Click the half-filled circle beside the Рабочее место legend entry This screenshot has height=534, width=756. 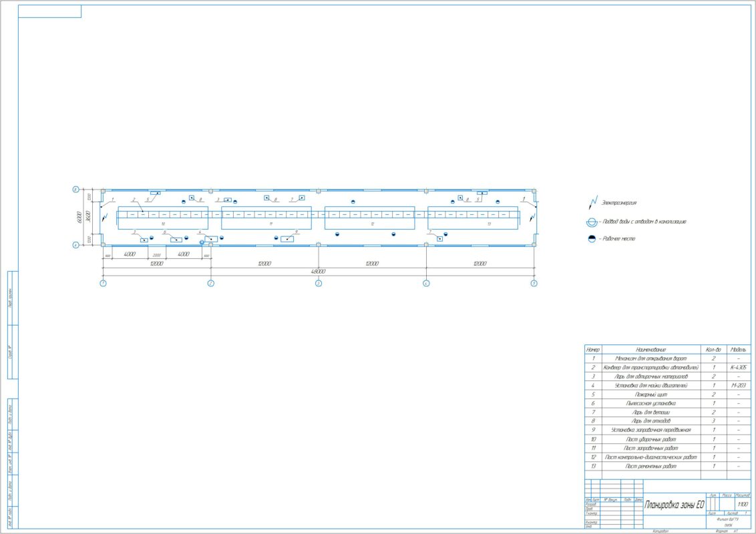(592, 238)
